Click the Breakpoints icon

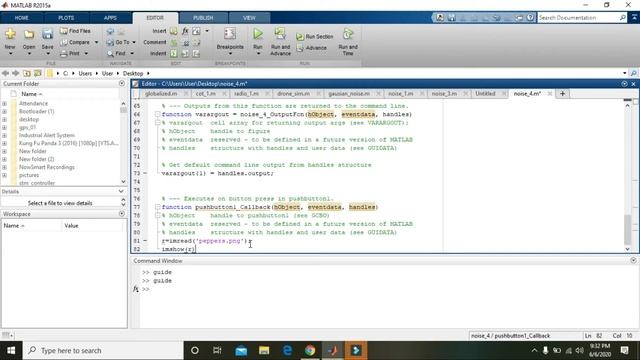tap(230, 34)
